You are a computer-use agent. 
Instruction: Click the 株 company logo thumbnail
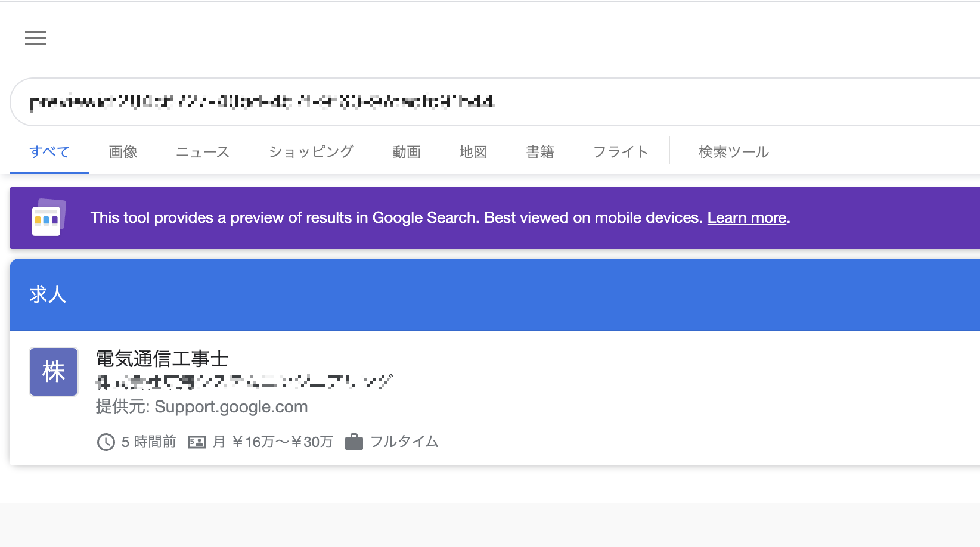[54, 372]
